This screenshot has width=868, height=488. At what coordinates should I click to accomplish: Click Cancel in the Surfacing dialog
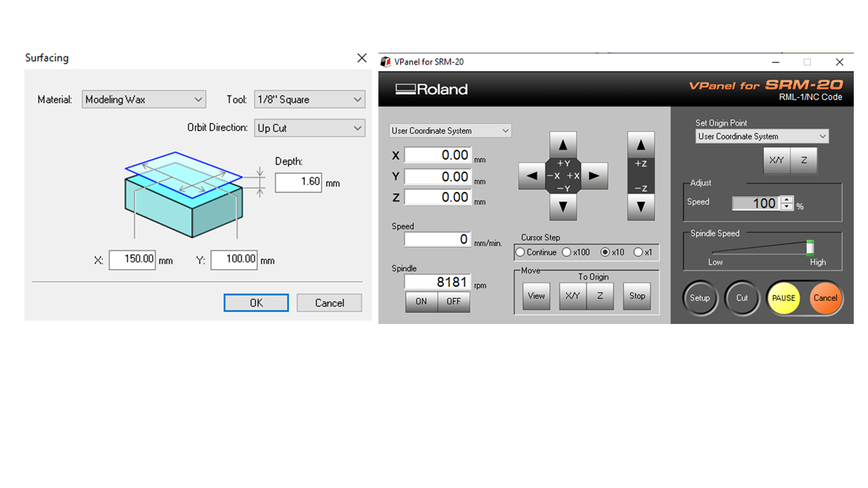330,303
